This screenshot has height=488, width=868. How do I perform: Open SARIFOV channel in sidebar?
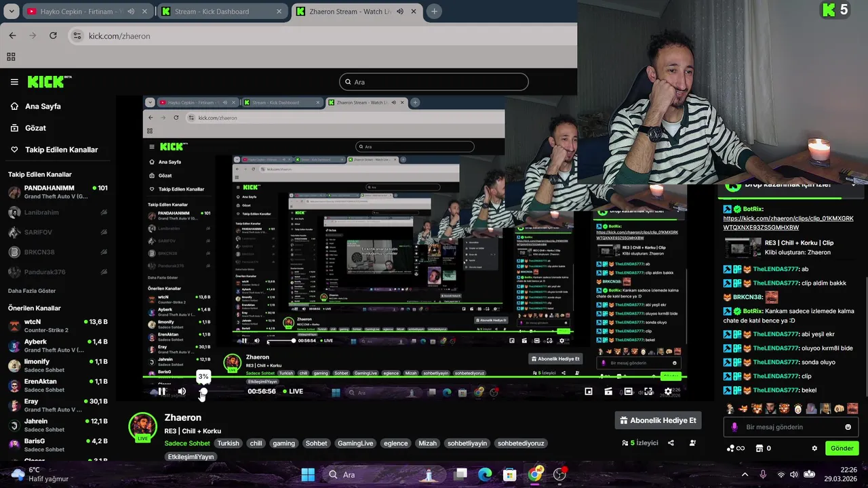pyautogui.click(x=58, y=232)
